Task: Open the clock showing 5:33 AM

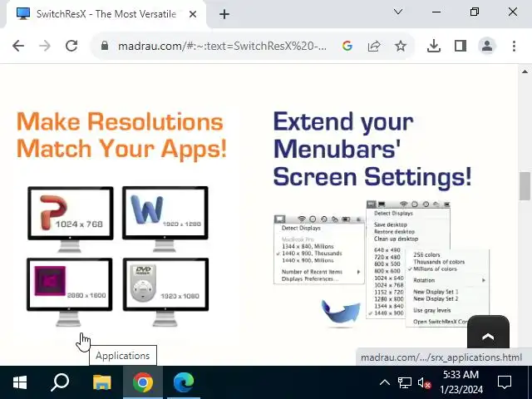Action: click(x=461, y=382)
